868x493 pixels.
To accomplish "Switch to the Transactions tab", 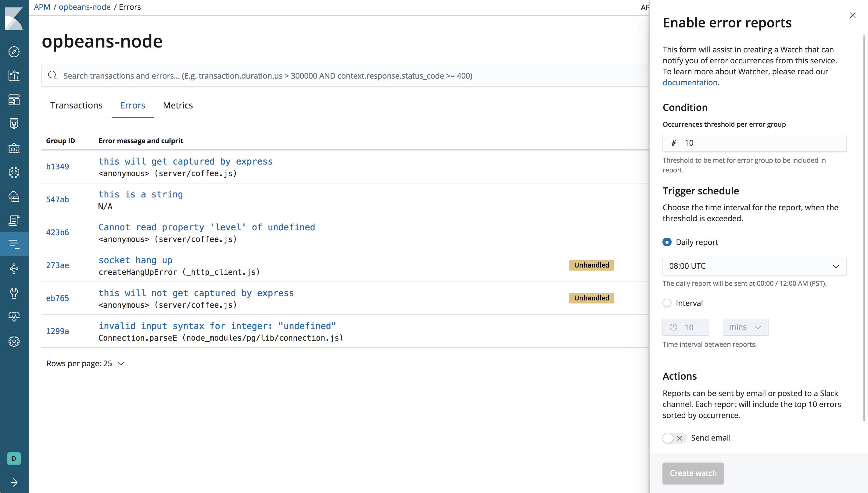I will click(x=76, y=105).
